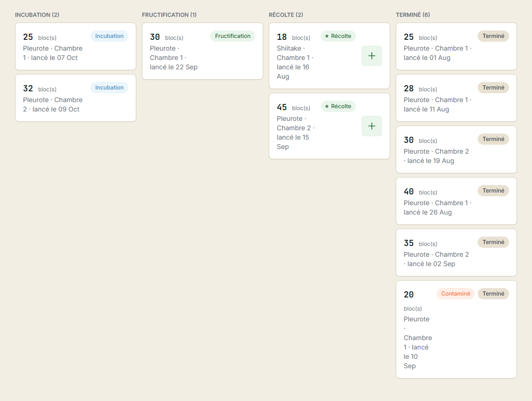
Task: Click the Terminé badge on the 40-bloc batch
Action: [x=493, y=191]
